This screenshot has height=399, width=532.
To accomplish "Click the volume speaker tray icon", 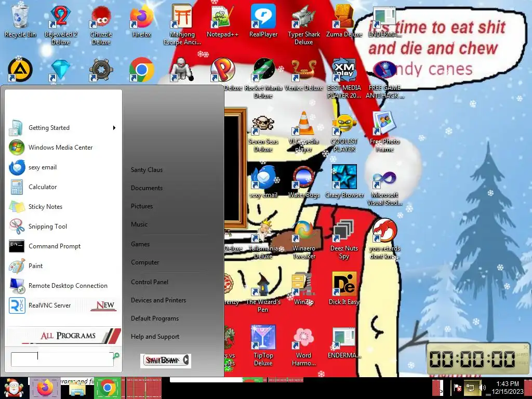I will (482, 388).
